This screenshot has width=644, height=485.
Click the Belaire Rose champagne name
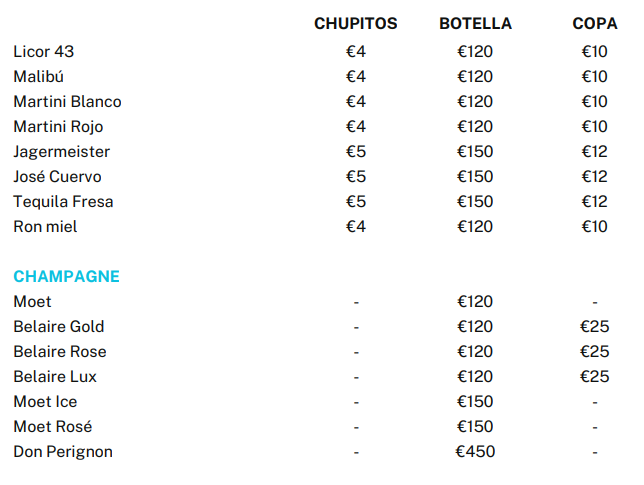60,352
